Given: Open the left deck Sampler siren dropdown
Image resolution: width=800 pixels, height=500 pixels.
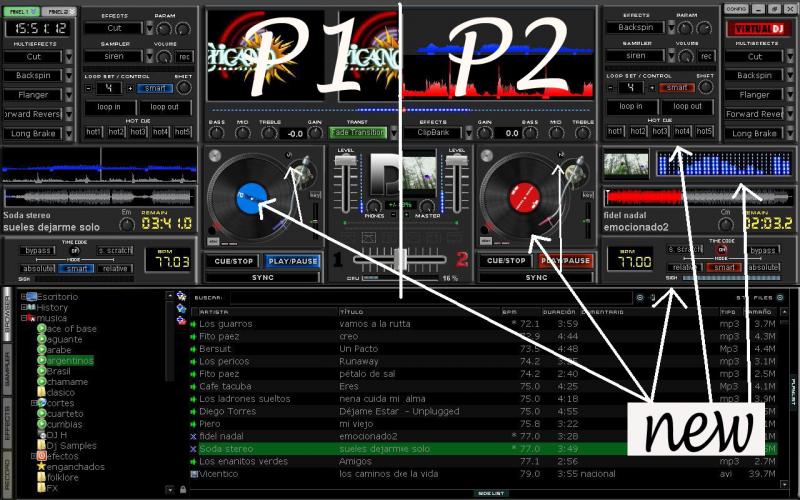Looking at the screenshot, I should pos(149,57).
